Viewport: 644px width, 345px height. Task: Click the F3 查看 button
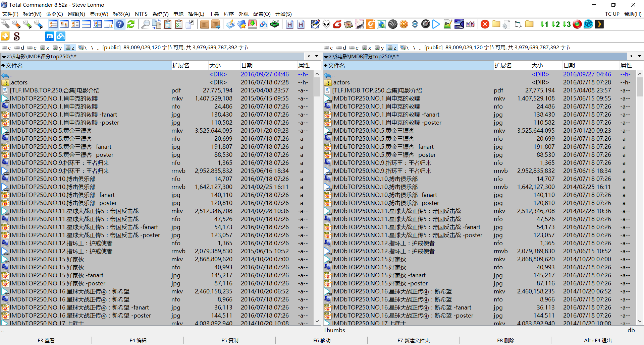[46, 340]
